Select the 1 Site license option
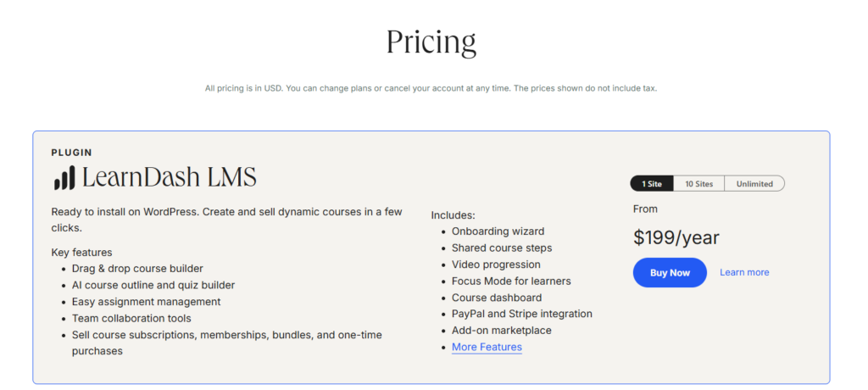This screenshot has width=868, height=390. pos(652,184)
